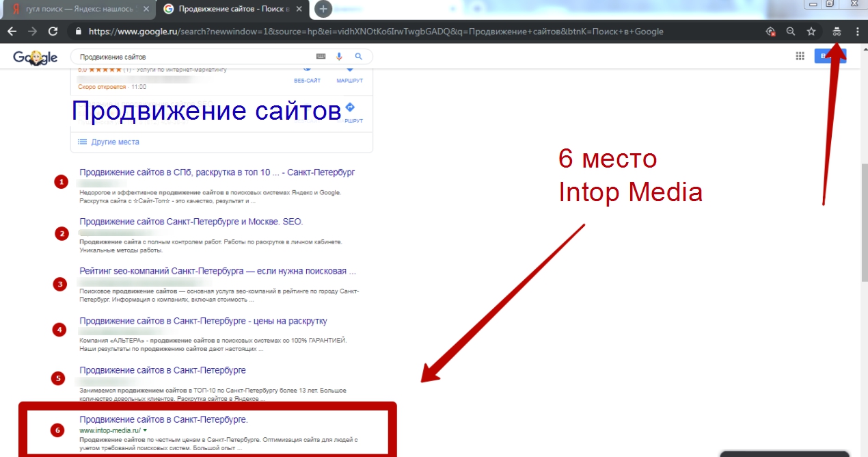Open result Рейтинг seo-компаний Санкт-Петербурга
The width and height of the screenshot is (868, 457).
point(217,271)
